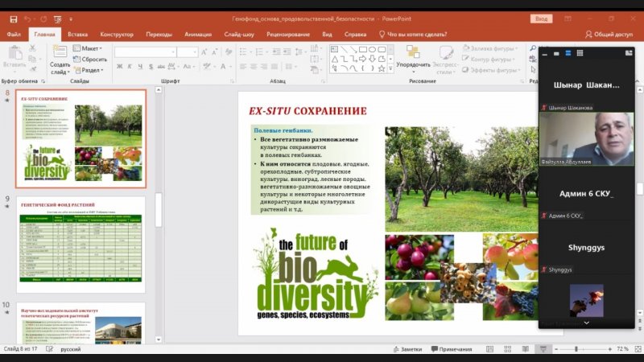Select the star shape in shapes gallery

[x=382, y=68]
